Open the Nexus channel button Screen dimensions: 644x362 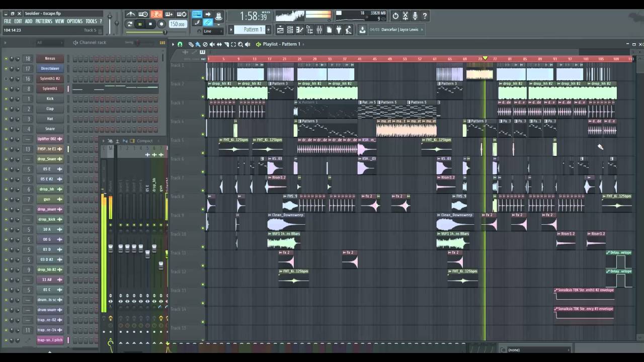50,58
